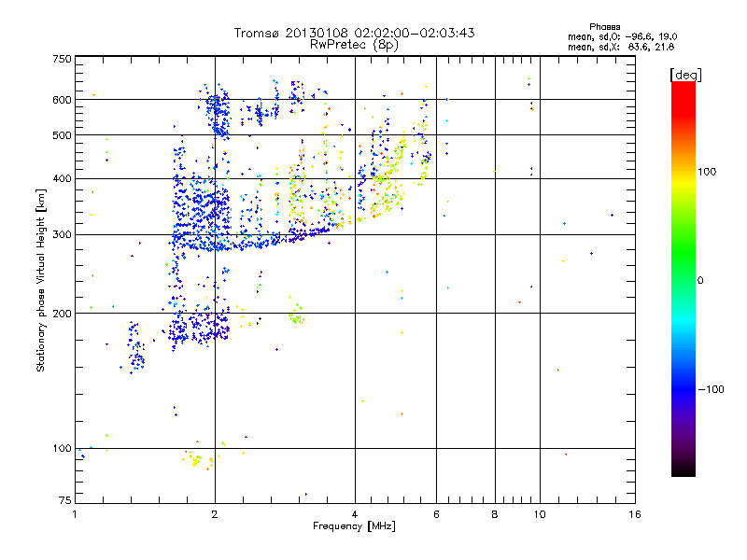Click the 300 tick label on the y-axis
The width and height of the screenshot is (747, 560).
pyautogui.click(x=62, y=234)
